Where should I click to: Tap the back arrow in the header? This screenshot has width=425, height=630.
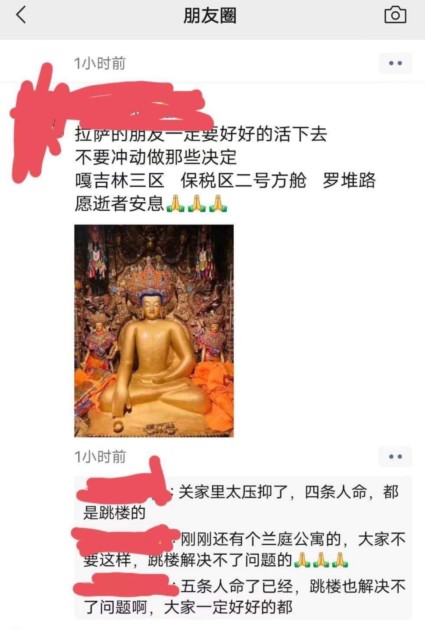21,15
